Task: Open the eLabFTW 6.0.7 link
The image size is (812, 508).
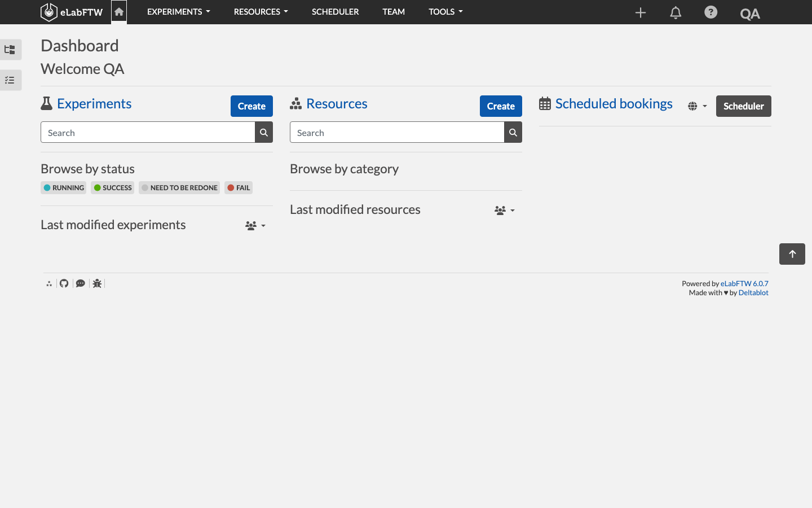Action: point(744,283)
